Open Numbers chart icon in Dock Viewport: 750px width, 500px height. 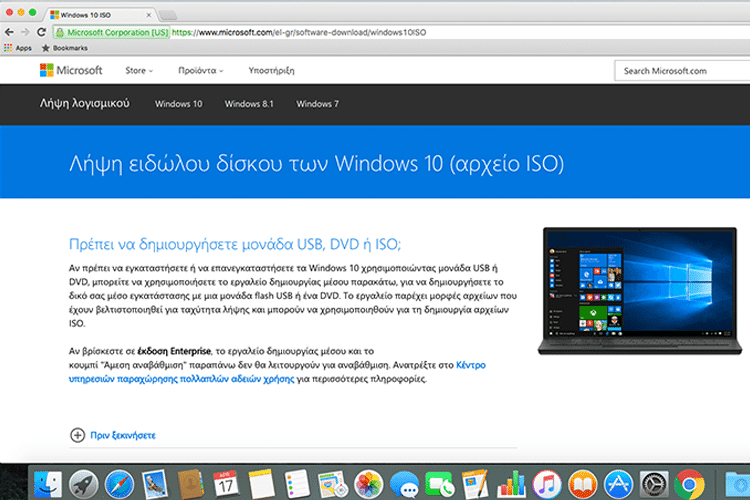[511, 484]
